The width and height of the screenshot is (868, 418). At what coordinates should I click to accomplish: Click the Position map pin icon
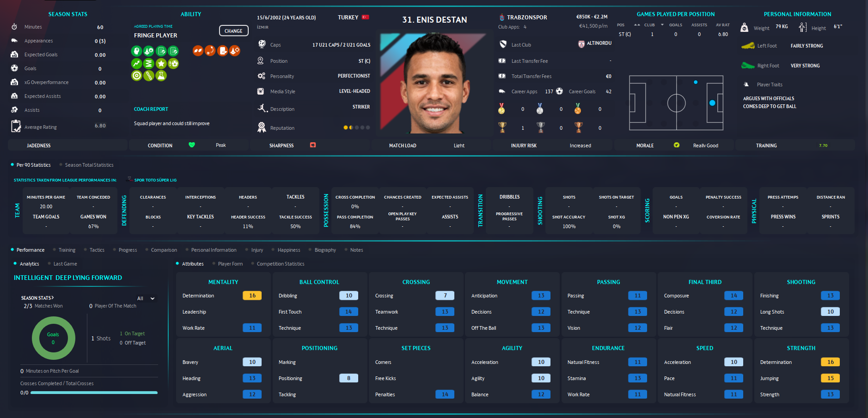tap(261, 61)
